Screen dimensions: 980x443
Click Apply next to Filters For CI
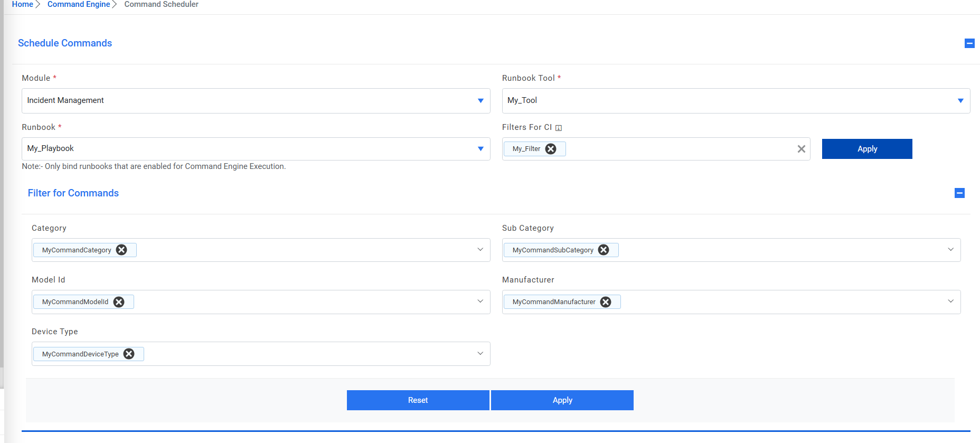coord(867,149)
